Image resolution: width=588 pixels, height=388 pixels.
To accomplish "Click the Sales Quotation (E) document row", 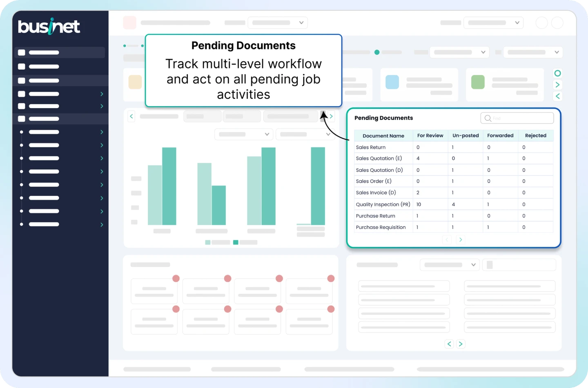I will point(379,158).
